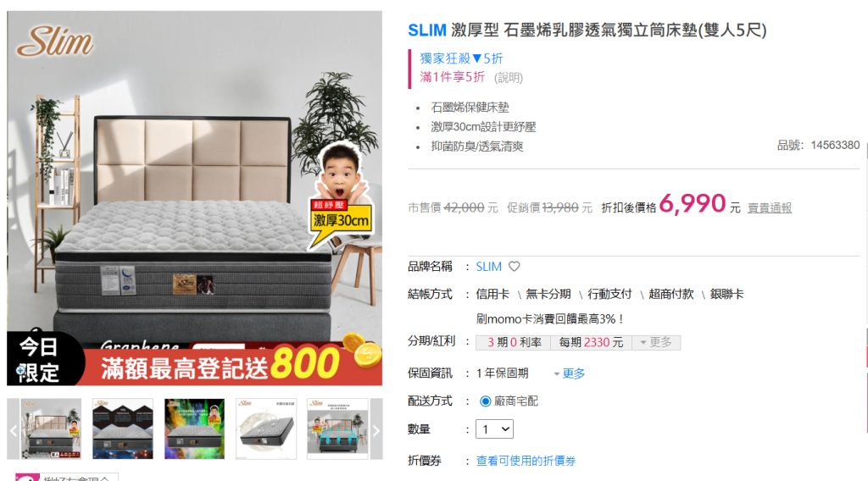Add SLIM brand to favorites with heart icon
Image resolution: width=868 pixels, height=481 pixels.
(x=515, y=267)
